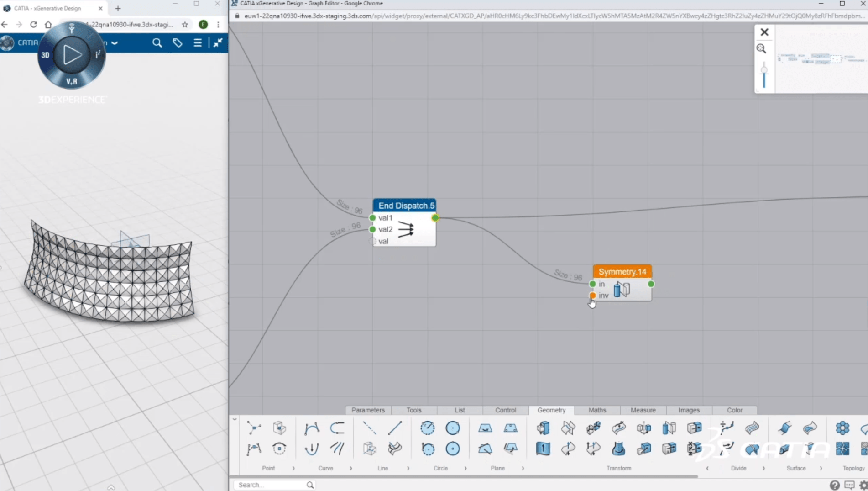Expand the Point group arrow
The image size is (868, 491).
click(x=293, y=468)
